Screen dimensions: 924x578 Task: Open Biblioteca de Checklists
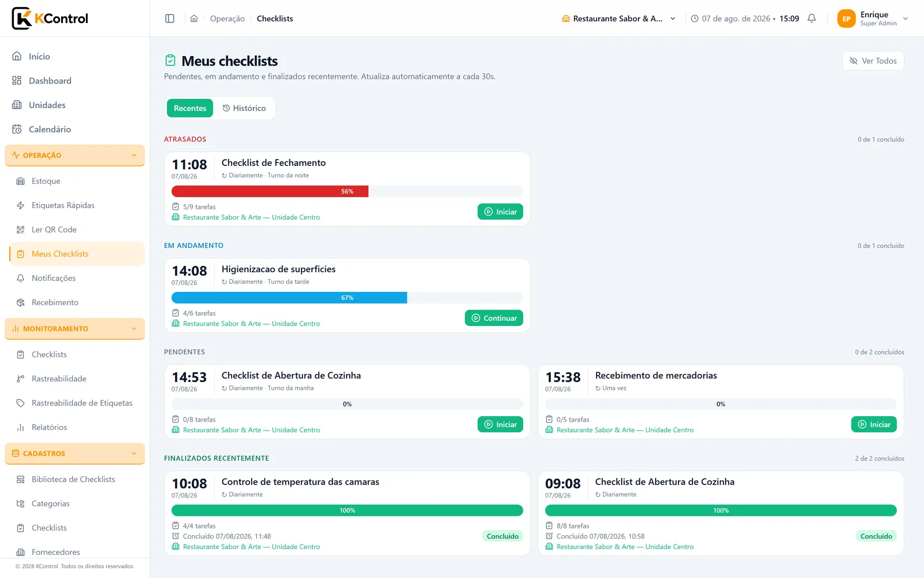[x=74, y=479]
